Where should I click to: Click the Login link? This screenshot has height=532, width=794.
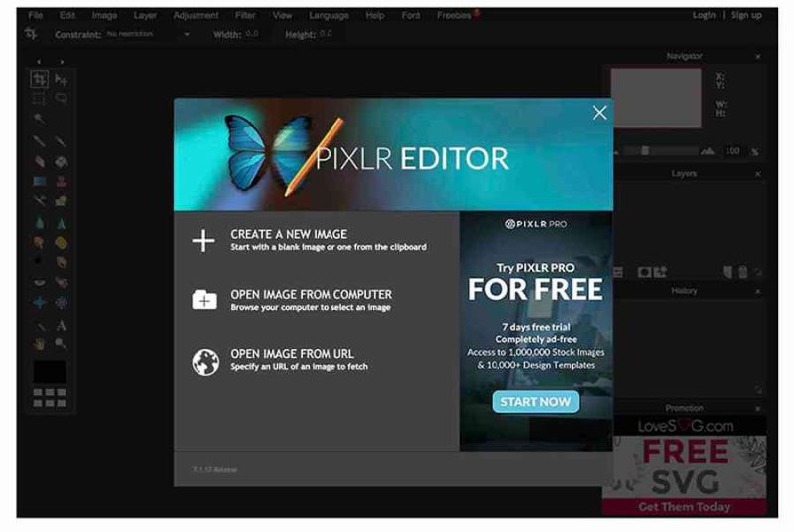pos(704,15)
